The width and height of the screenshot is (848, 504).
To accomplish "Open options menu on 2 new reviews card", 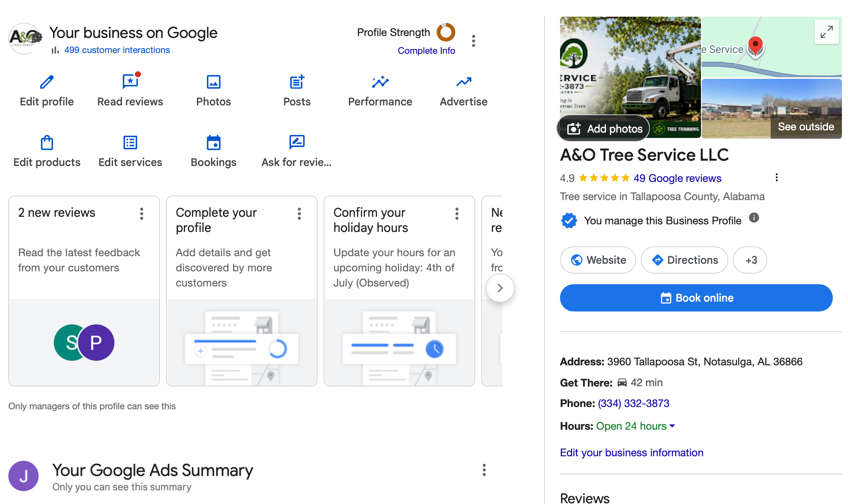I will pyautogui.click(x=141, y=214).
